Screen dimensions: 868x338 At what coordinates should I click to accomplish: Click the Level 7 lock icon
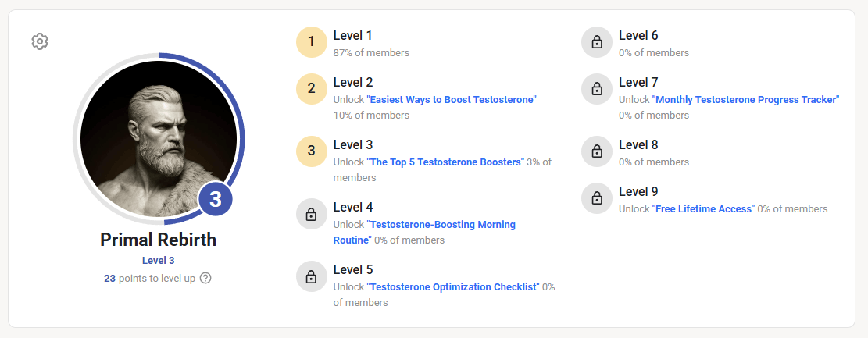coord(596,89)
